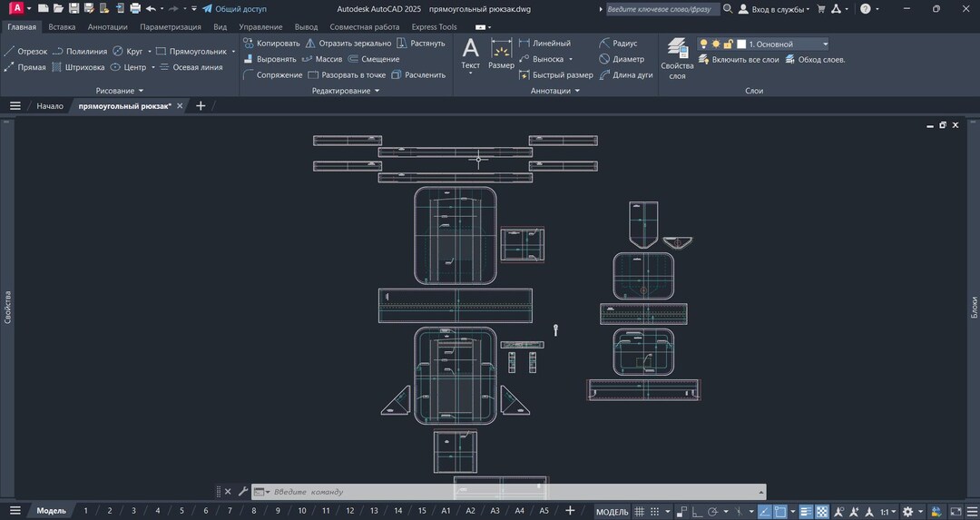Image resolution: width=980 pixels, height=520 pixels.
Task: Click the Undo arrow icon
Action: 151,9
